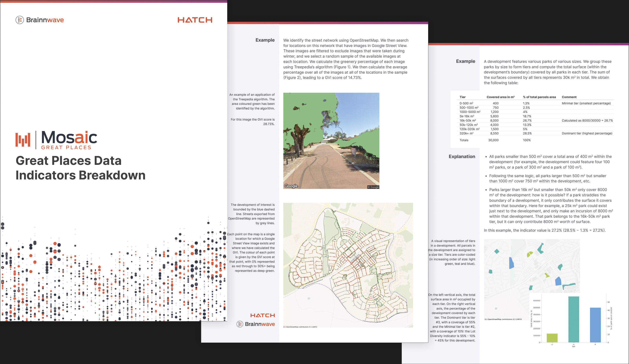Click the Brainnwave logo at bottom of middle page
The height and width of the screenshot is (364, 629).
(256, 324)
